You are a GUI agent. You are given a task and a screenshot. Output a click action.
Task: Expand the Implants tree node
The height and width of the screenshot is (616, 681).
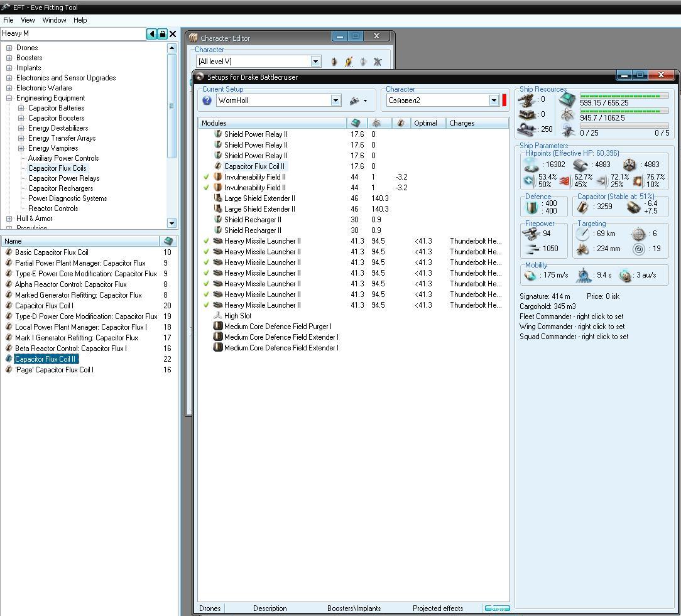9,68
